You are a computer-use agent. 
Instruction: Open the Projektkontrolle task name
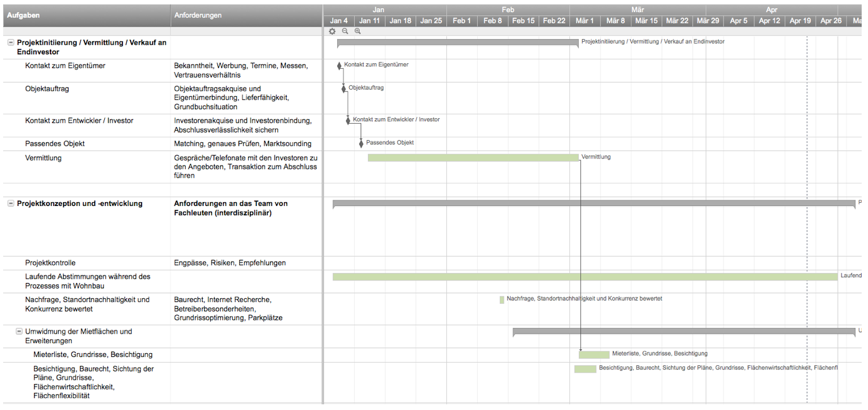(52, 262)
